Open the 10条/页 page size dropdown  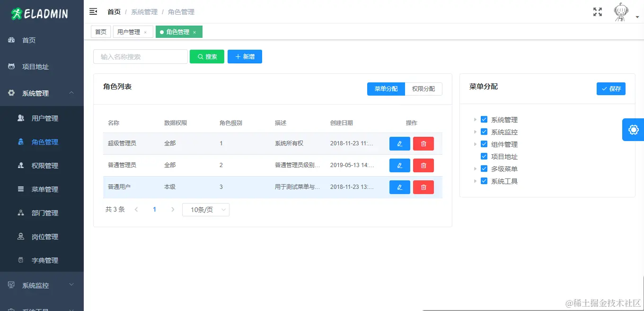(x=206, y=210)
